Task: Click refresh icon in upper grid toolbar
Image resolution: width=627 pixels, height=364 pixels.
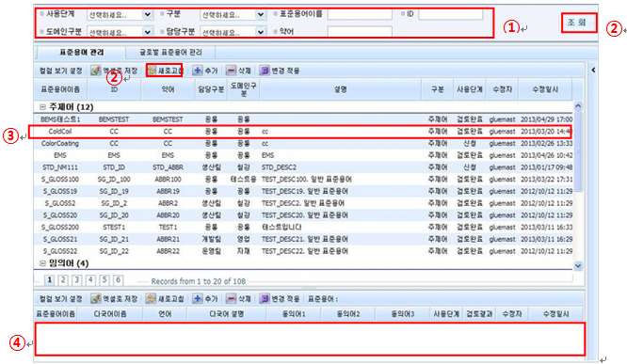Action: (x=152, y=71)
